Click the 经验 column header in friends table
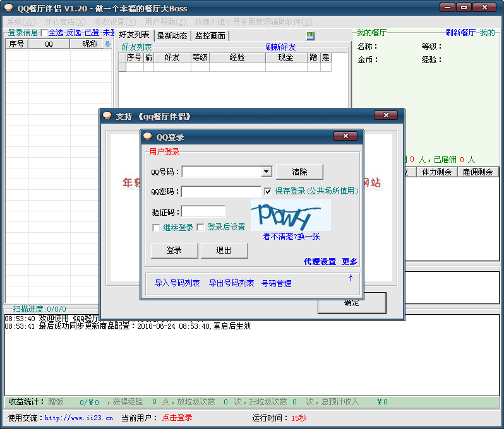 237,57
